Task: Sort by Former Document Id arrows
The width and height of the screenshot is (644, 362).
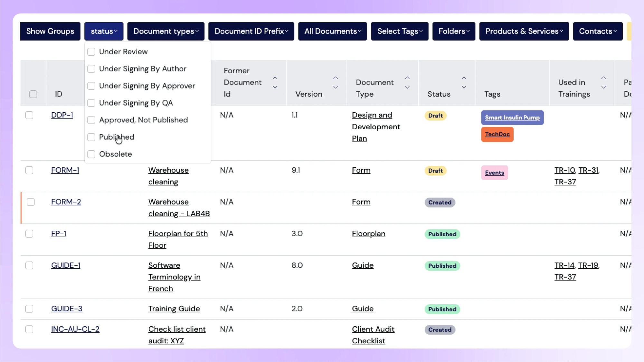Action: click(x=275, y=83)
